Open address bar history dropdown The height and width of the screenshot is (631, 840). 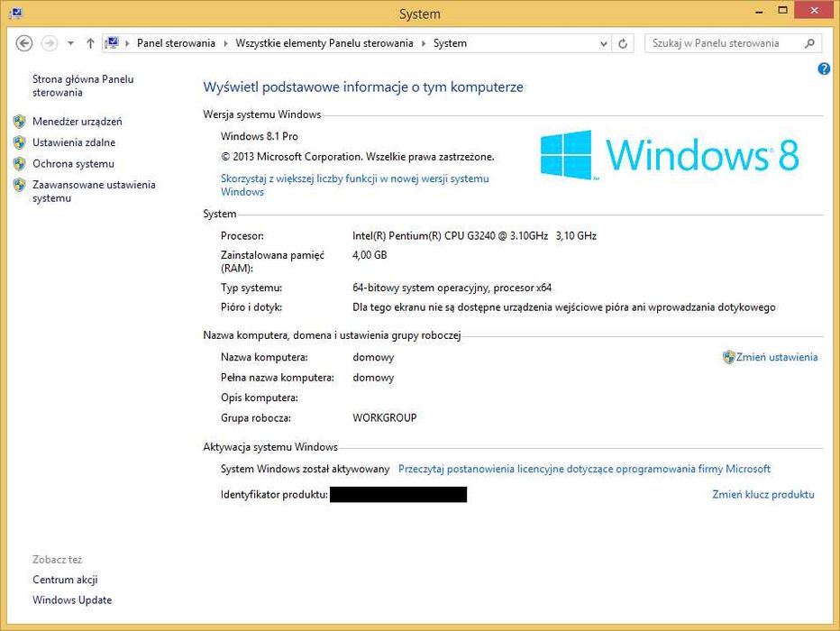(x=604, y=44)
